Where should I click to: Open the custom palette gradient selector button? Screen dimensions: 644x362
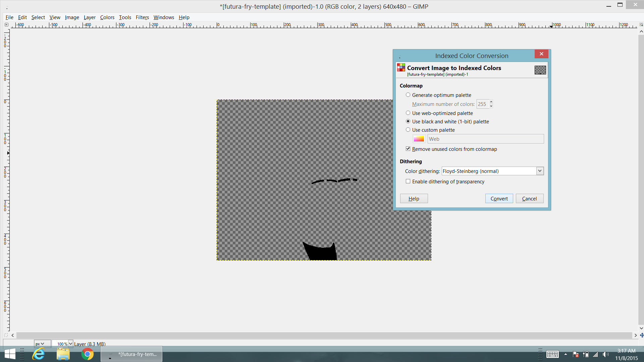(419, 139)
